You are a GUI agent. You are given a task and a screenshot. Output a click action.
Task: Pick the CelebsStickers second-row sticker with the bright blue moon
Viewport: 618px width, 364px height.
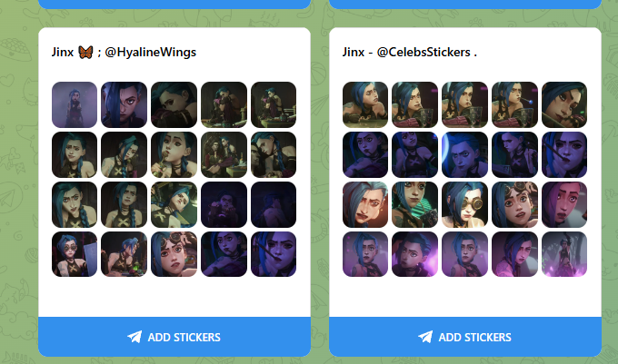pyautogui.click(x=464, y=154)
